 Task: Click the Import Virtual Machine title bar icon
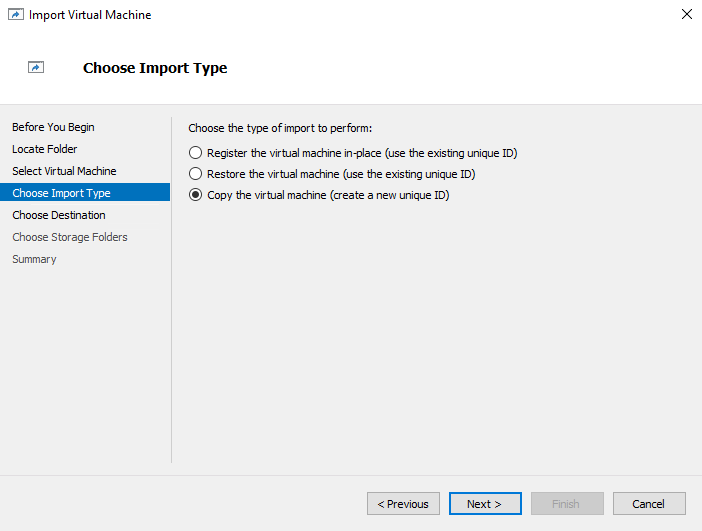click(16, 15)
